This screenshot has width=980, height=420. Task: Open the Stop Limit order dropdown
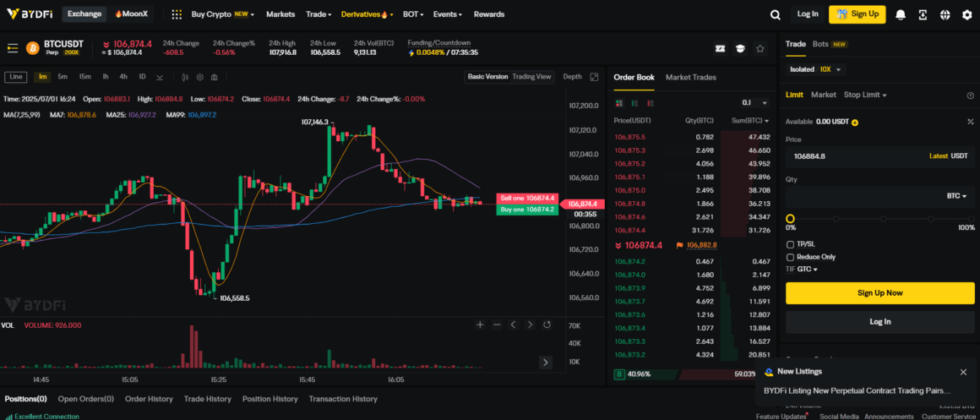point(865,95)
